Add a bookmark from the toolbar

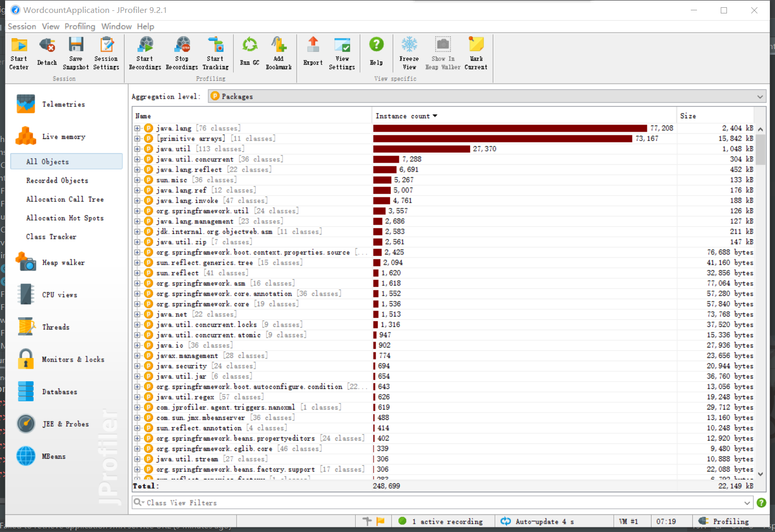click(278, 53)
